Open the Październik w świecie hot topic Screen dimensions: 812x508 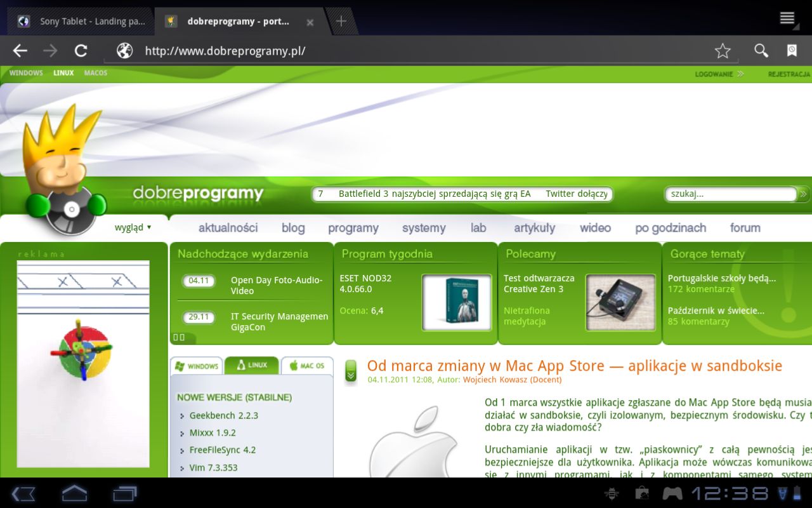tap(716, 311)
